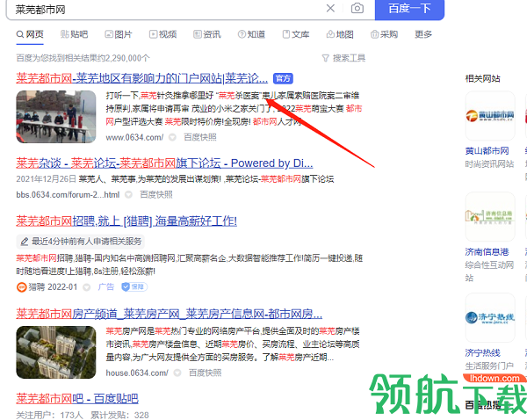
Task: Open the 济南信息港 related site link
Action: (x=487, y=252)
